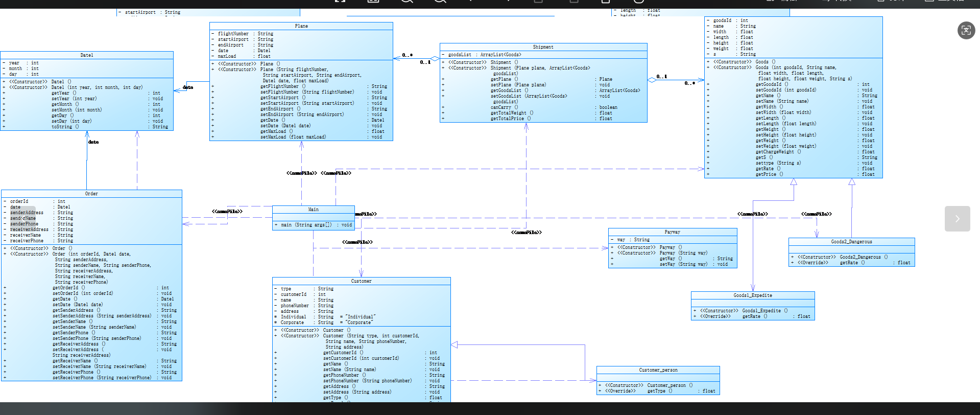Select the Date1 class title

(87, 55)
